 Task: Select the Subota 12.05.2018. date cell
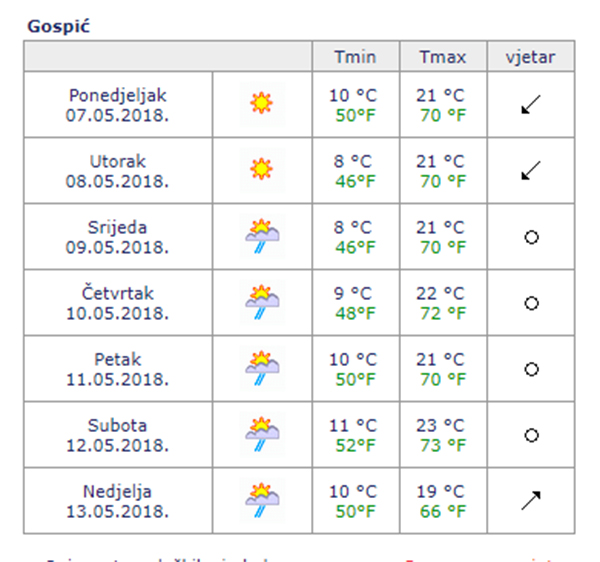pyautogui.click(x=118, y=434)
